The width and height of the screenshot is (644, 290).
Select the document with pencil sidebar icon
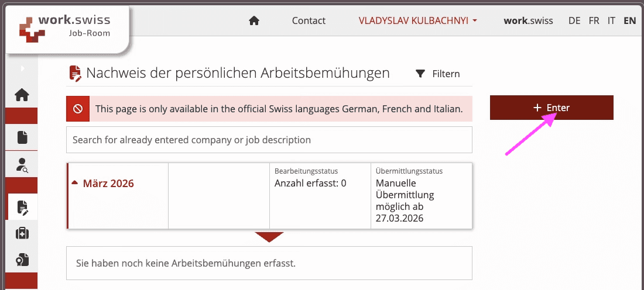click(x=22, y=207)
